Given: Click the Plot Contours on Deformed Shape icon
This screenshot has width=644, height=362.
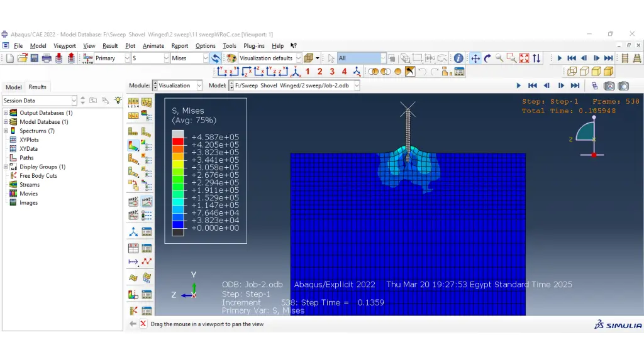Looking at the screenshot, I should (133, 145).
